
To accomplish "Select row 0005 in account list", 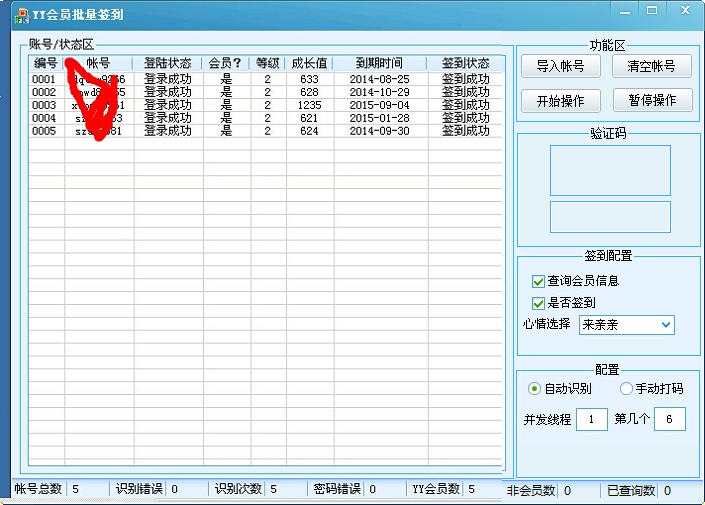I will click(265, 132).
